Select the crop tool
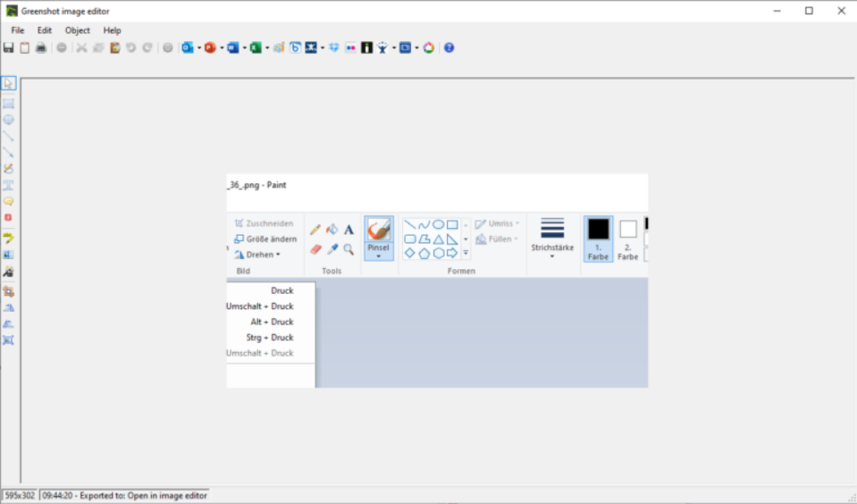This screenshot has height=504, width=857. (8, 292)
